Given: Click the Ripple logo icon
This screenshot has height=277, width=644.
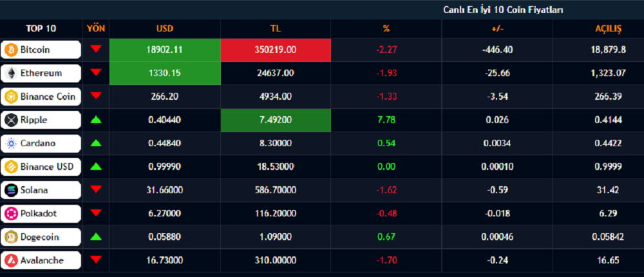Looking at the screenshot, I should (10, 120).
